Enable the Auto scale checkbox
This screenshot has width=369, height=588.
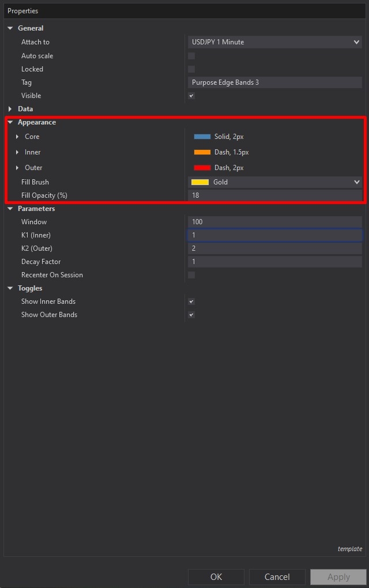point(191,56)
